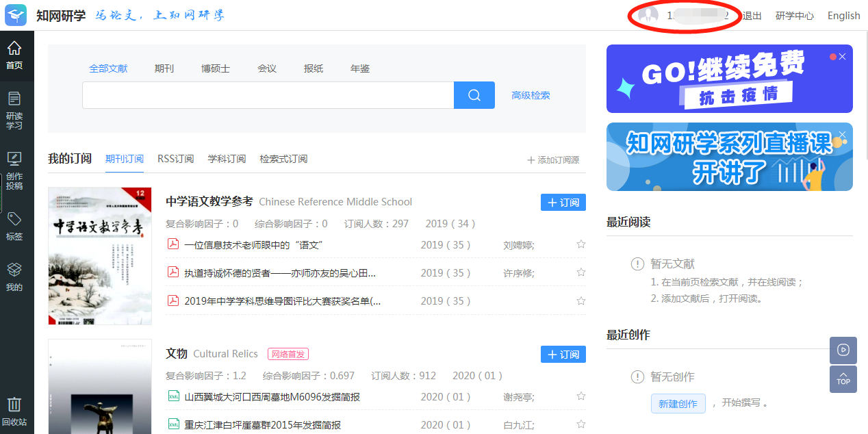868x434 pixels.
Task: Click the 网络首发 tag beside Cultural Relics
Action: click(x=288, y=354)
